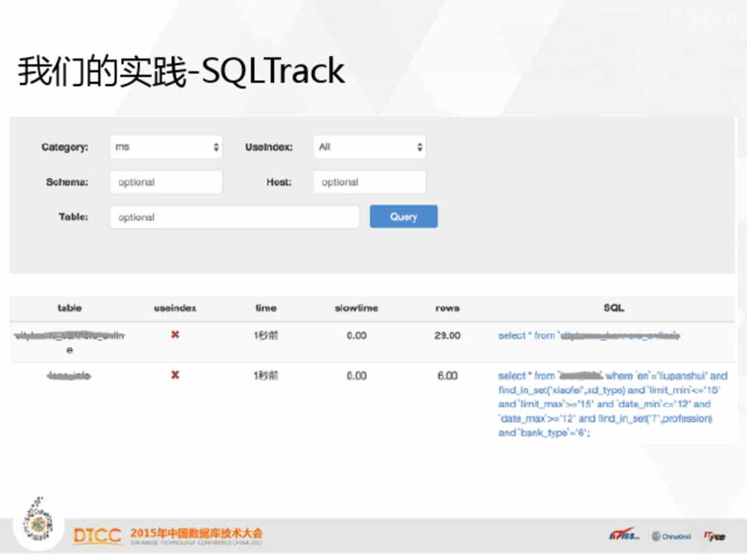The width and height of the screenshot is (747, 560).
Task: Click the red X in second row
Action: pyautogui.click(x=175, y=375)
